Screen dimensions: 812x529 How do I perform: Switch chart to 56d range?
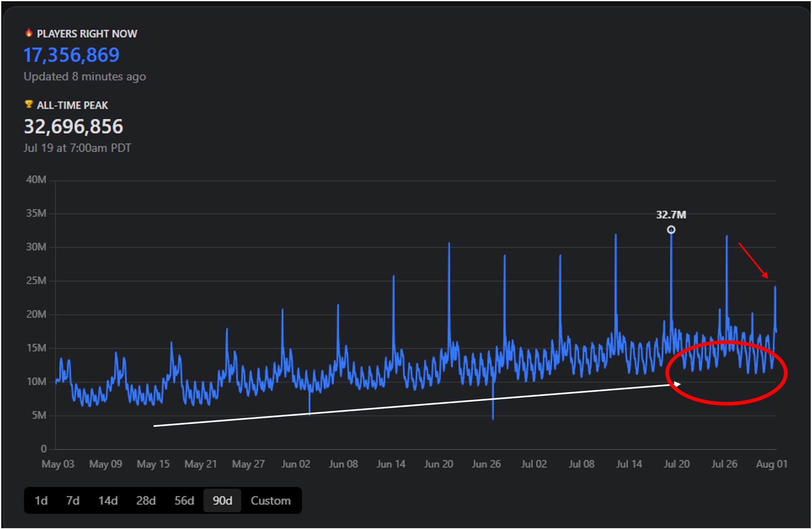pos(184,501)
